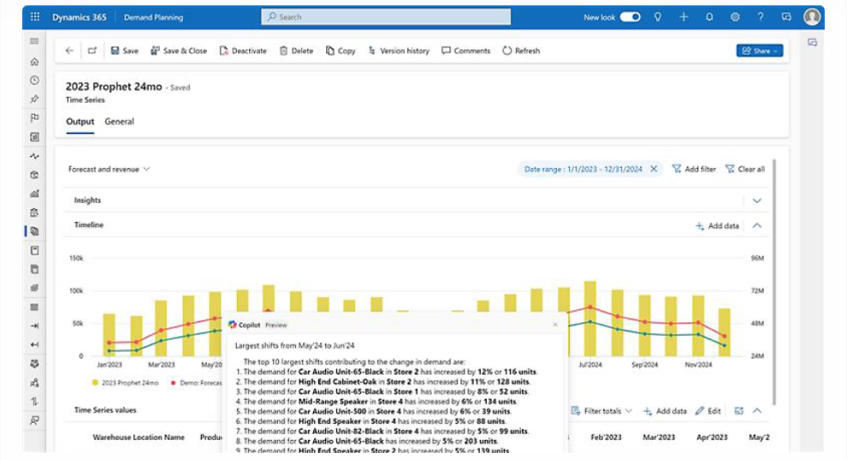Image resolution: width=847 pixels, height=460 pixels.
Task: Click the Apr'2023 column header
Action: tap(711, 437)
